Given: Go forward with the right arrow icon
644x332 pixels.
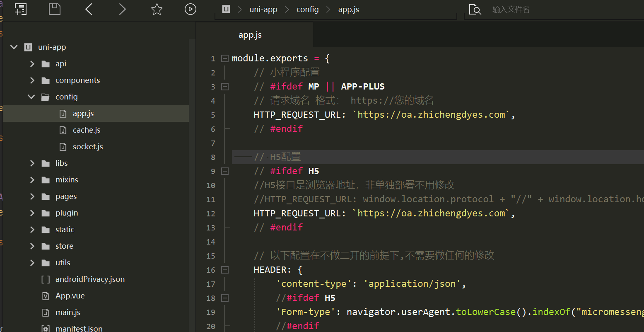Looking at the screenshot, I should coord(122,9).
